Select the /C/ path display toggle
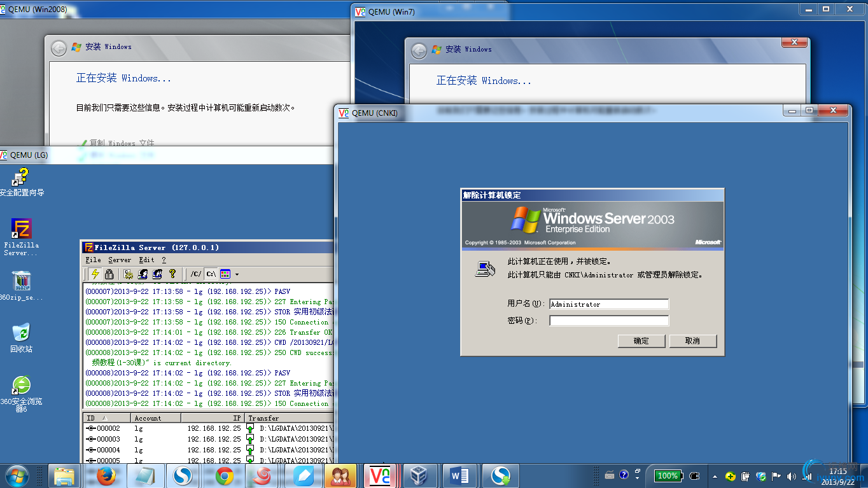This screenshot has width=868, height=488. click(x=196, y=274)
